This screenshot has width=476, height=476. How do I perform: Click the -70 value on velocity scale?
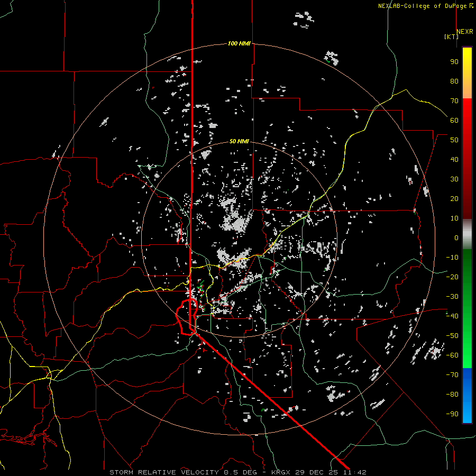tap(452, 375)
